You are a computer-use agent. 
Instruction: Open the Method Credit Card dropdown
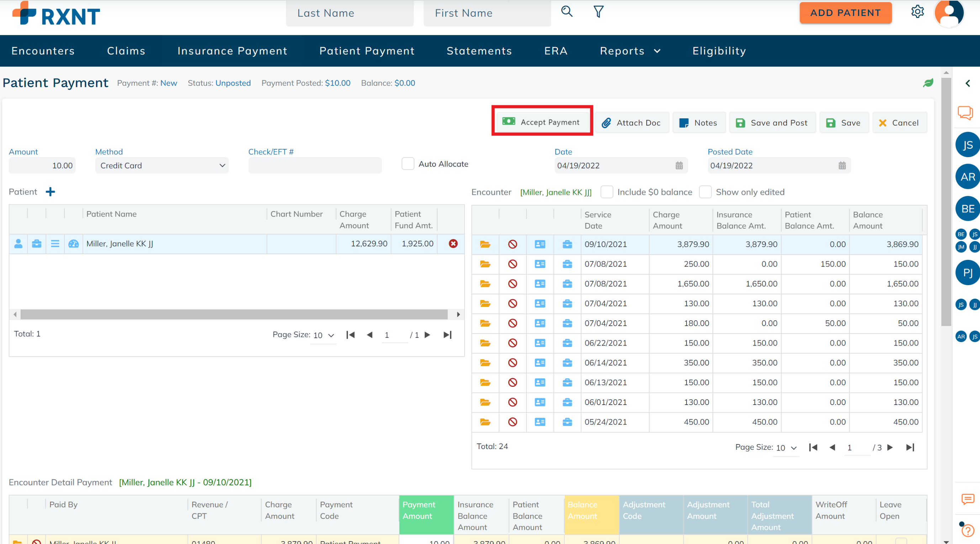162,166
